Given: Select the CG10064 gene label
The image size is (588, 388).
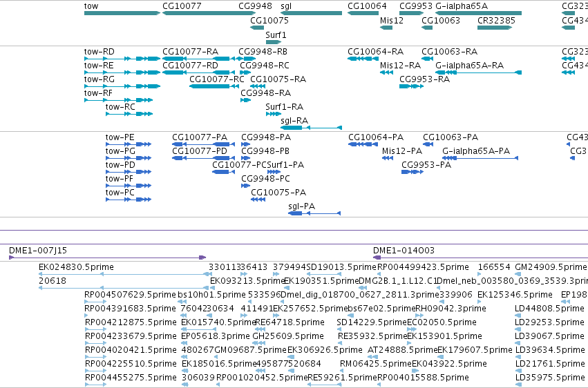Looking at the screenshot, I should 367,6.
